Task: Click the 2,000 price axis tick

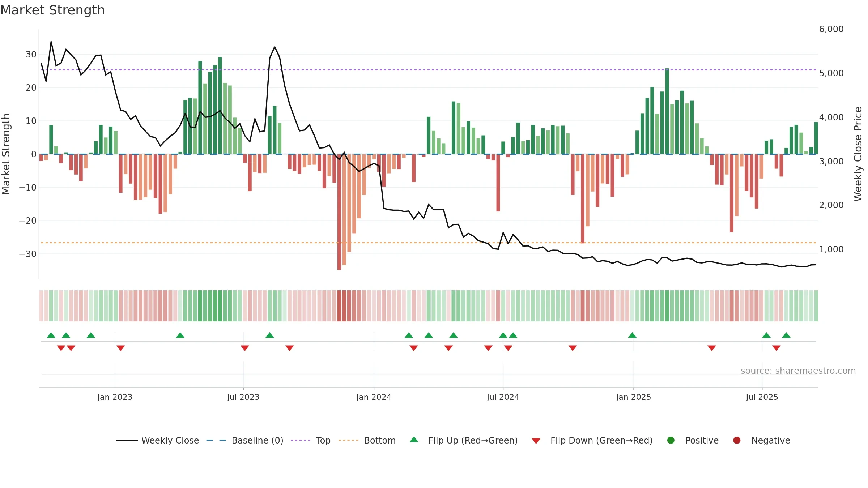Action: (x=831, y=205)
